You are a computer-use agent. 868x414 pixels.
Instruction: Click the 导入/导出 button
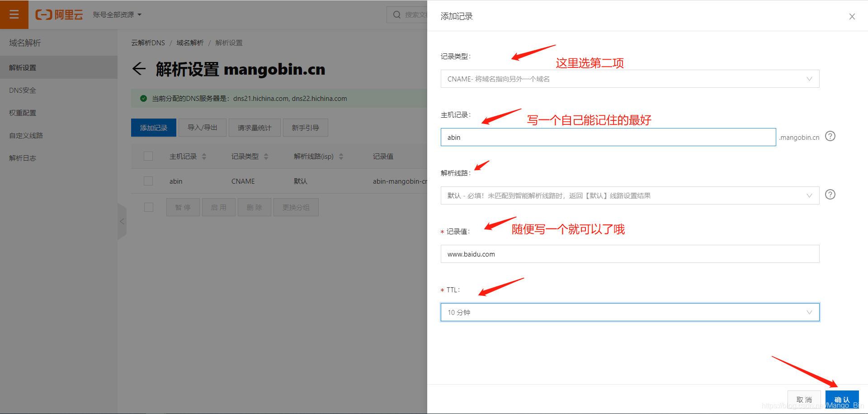click(203, 128)
